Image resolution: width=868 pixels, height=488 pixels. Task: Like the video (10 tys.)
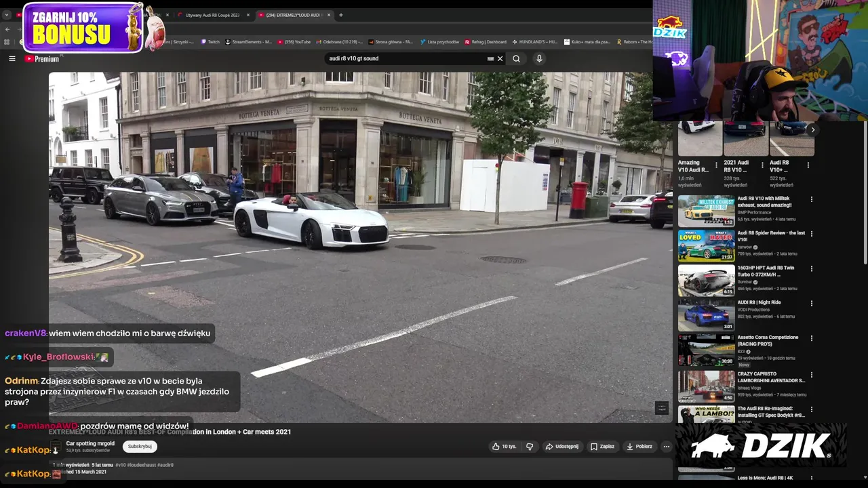(x=504, y=447)
